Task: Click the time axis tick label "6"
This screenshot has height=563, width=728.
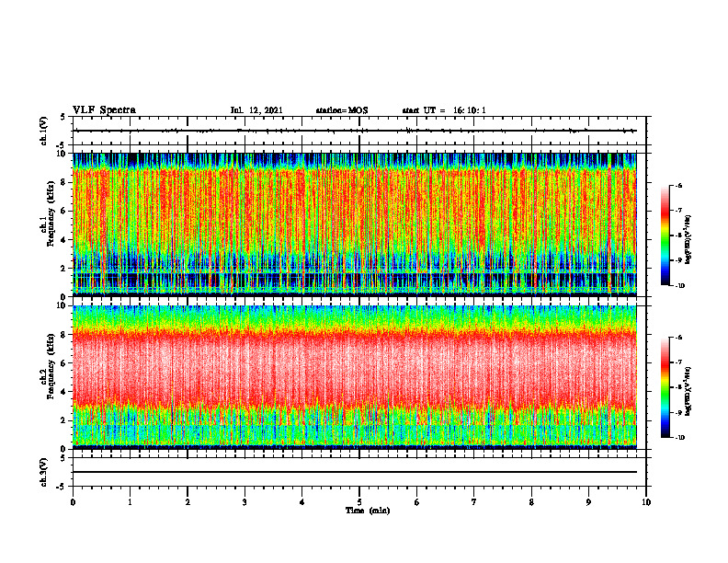Action: 417,502
